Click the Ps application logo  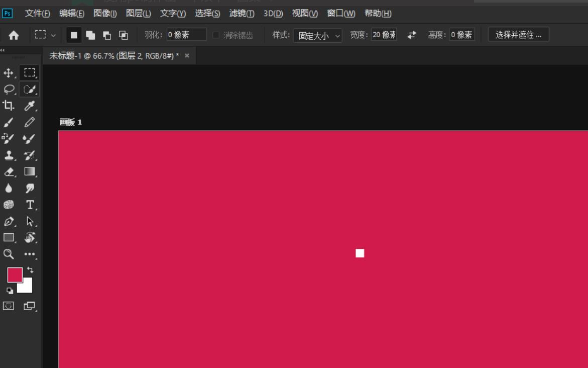point(7,14)
